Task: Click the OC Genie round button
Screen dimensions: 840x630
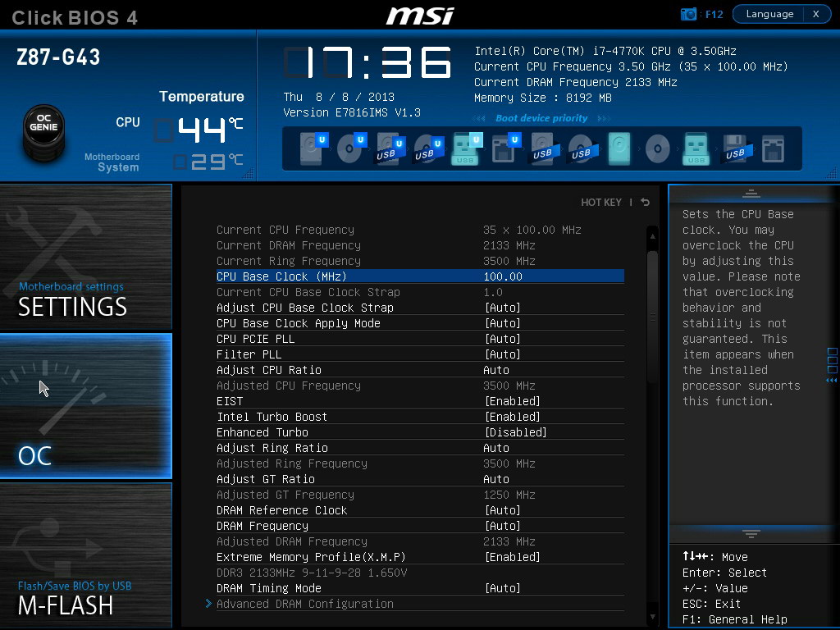Action: pyautogui.click(x=44, y=132)
